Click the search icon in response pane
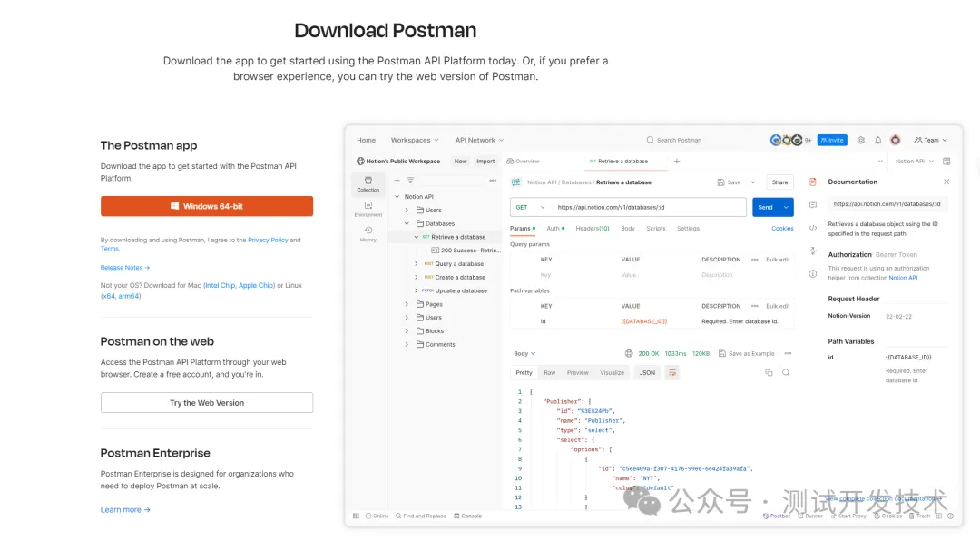This screenshot has width=980, height=541. 786,372
